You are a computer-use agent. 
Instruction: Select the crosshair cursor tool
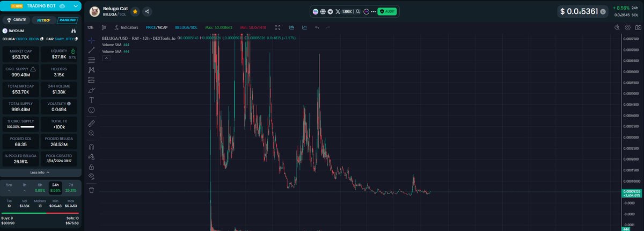pyautogui.click(x=91, y=40)
